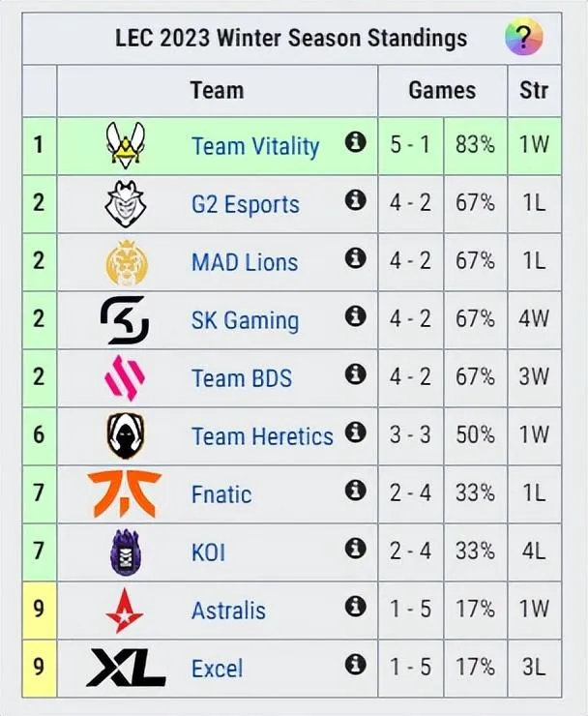Click the Team Vitality bee logo
The height and width of the screenshot is (716, 588).
click(x=126, y=146)
